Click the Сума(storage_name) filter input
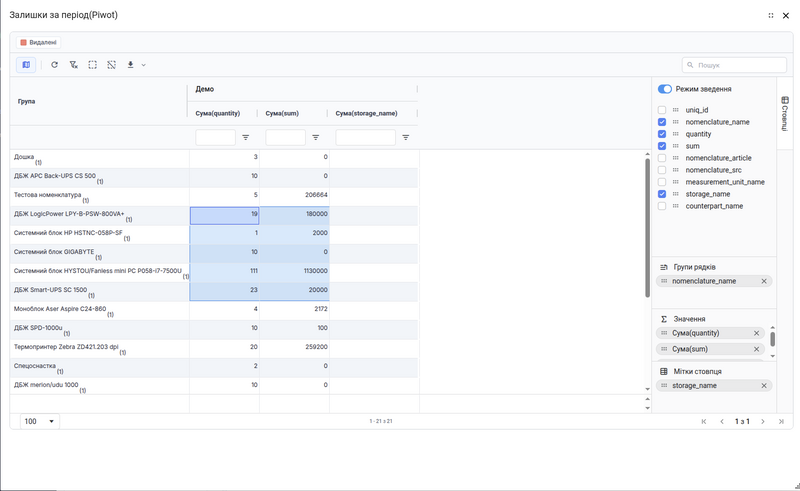This screenshot has height=491, width=800. (x=365, y=137)
